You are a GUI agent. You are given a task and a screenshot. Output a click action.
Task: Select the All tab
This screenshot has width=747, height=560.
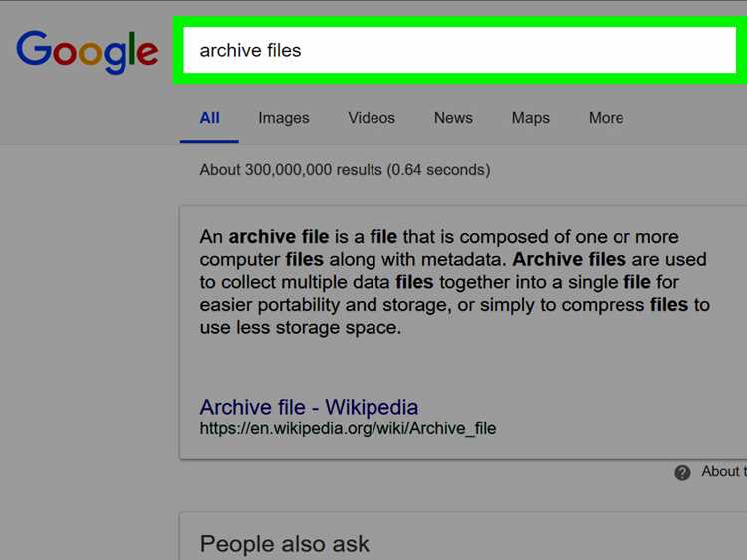pyautogui.click(x=209, y=118)
